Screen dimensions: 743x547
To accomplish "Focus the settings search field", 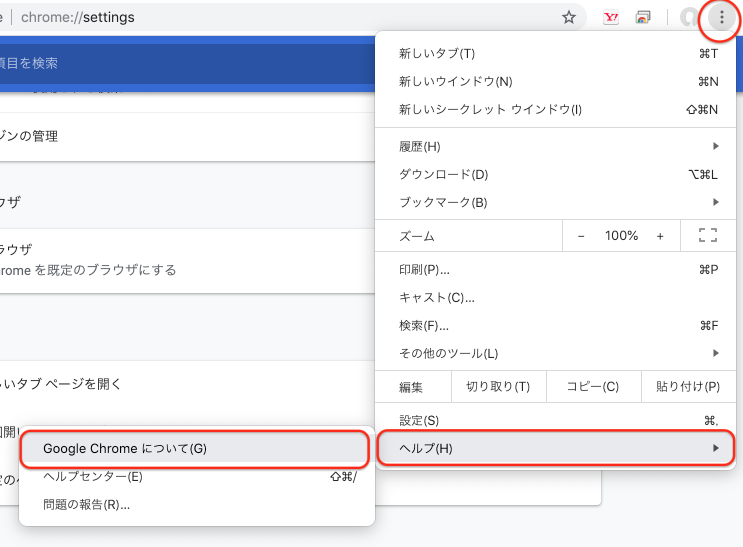I will click(x=187, y=63).
